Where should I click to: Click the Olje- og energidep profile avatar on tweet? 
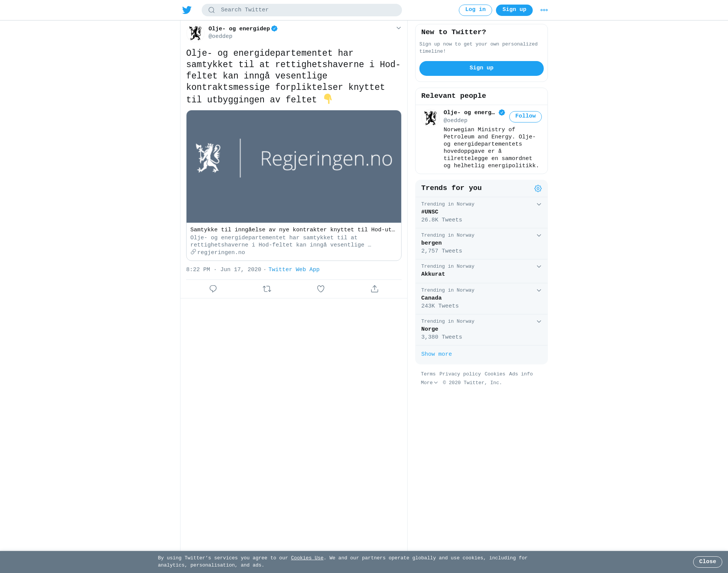(x=196, y=33)
